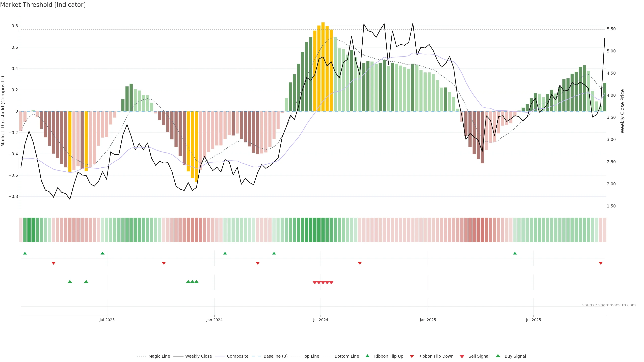Screen dimensions: 644x362
Task: Click the Jul 2023 axis label
Action: 107,320
